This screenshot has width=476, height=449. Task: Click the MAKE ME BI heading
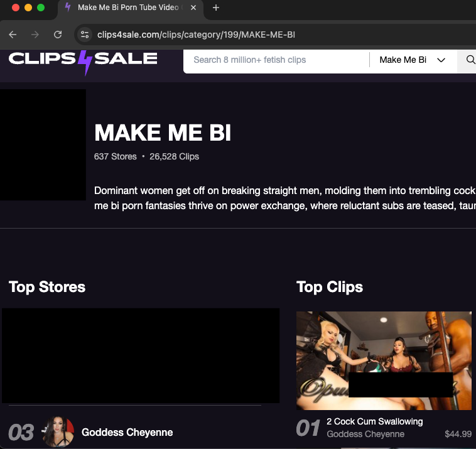point(163,133)
